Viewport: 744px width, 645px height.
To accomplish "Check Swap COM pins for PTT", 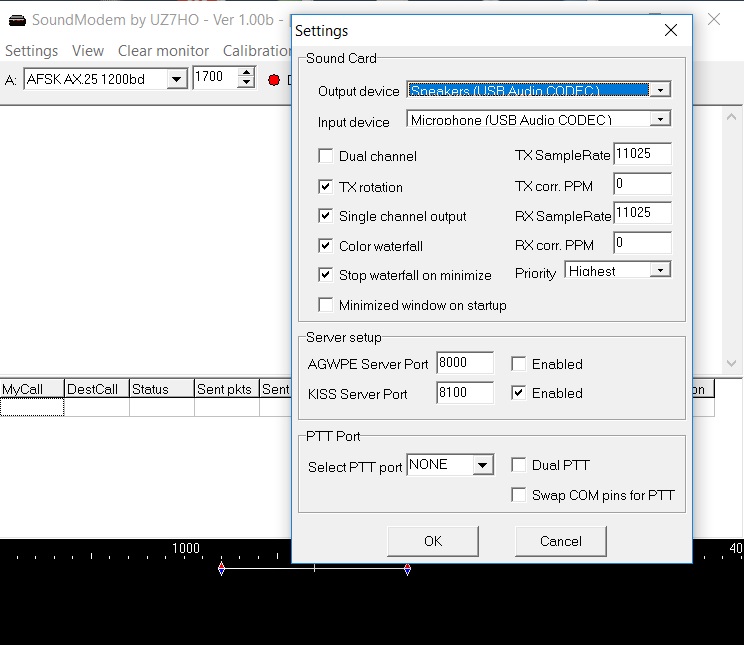I will click(518, 495).
